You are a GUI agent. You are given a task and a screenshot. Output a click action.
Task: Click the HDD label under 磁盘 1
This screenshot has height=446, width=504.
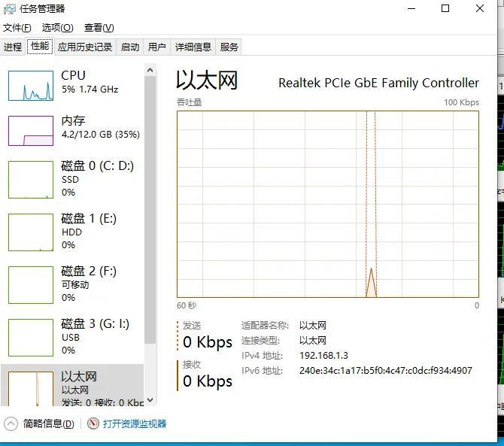tap(71, 232)
